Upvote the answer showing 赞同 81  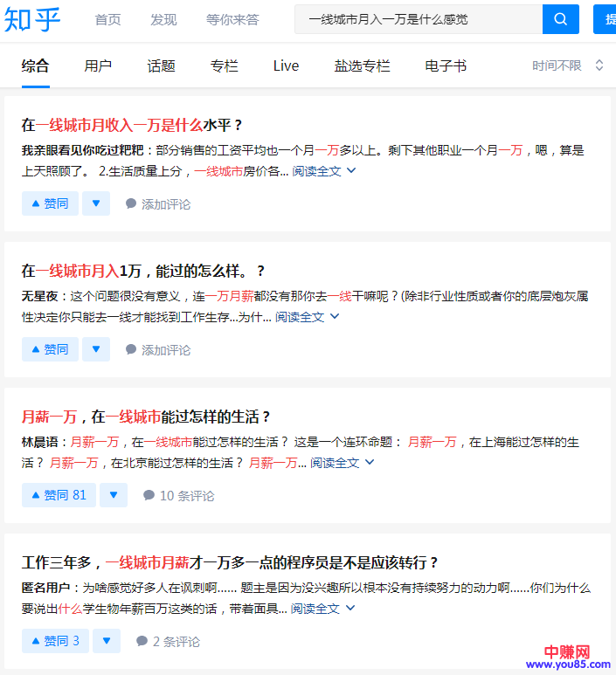(59, 495)
